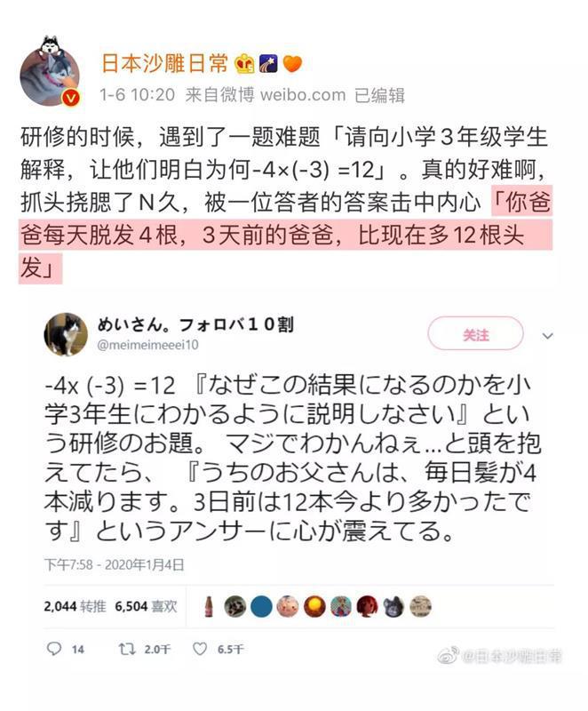Open the @meimeimeeei10 handle
Image resolution: width=588 pixels, height=711 pixels.
[147, 345]
